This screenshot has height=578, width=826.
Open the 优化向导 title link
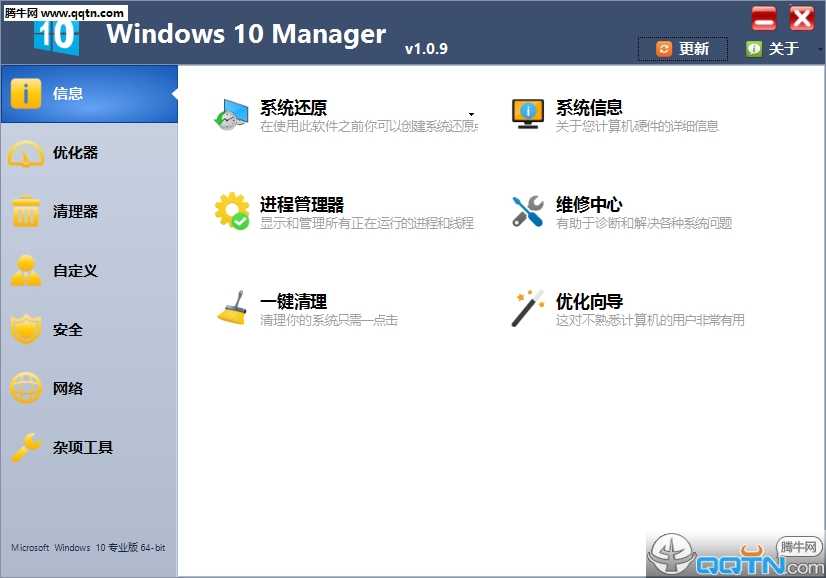pyautogui.click(x=589, y=301)
